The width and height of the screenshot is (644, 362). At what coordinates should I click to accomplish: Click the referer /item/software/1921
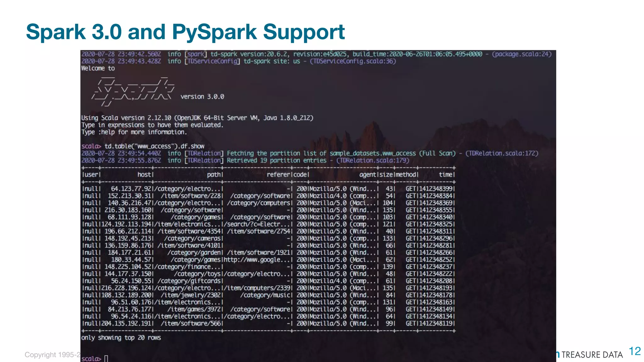coord(259,252)
